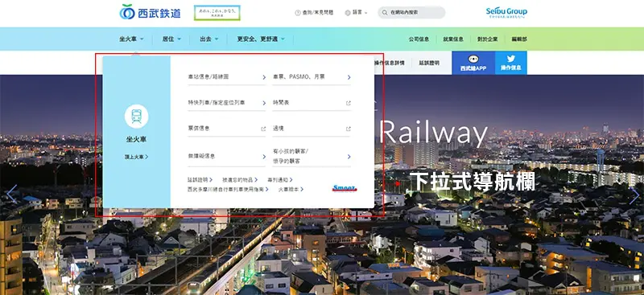Open 車票、PASMO、月票 menu entry
The image size is (644, 295).
312,77
